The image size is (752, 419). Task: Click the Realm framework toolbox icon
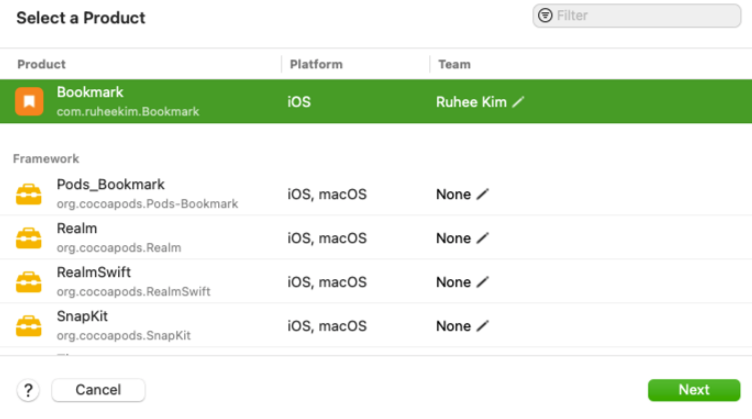[29, 238]
